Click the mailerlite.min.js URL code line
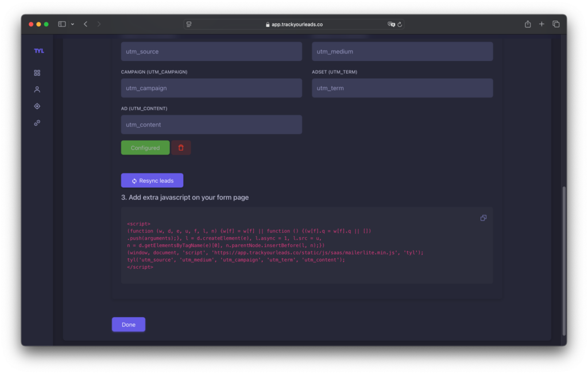This screenshot has width=588, height=374. pos(275,252)
